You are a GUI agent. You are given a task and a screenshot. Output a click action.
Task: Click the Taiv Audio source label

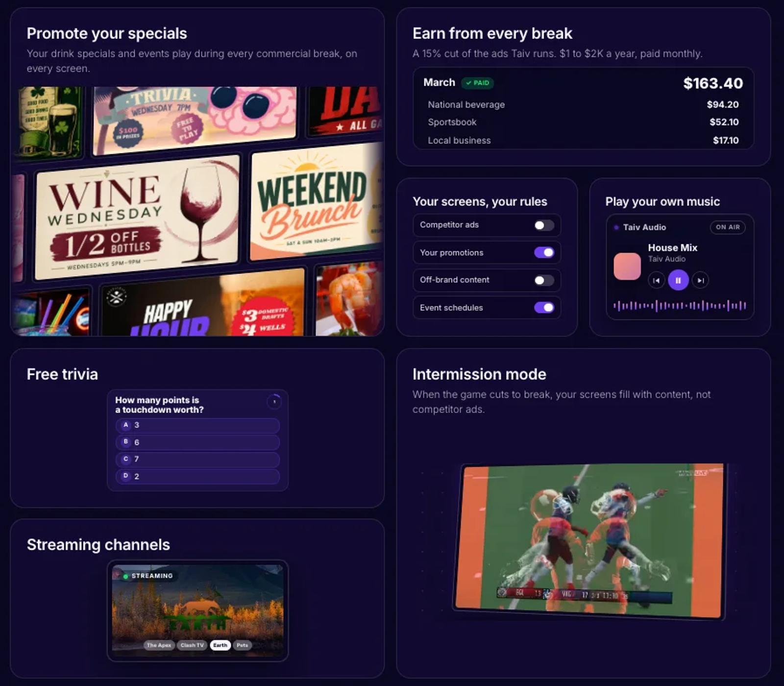[644, 227]
